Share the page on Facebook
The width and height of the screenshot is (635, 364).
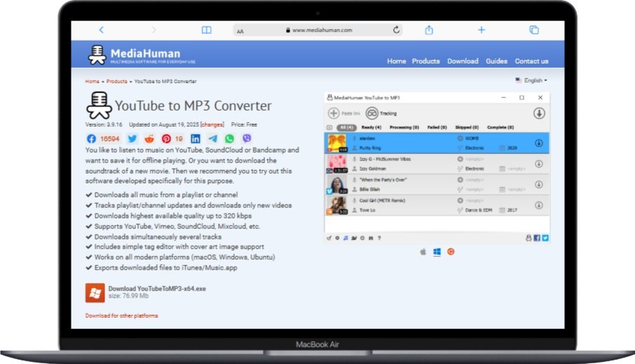[x=91, y=139]
